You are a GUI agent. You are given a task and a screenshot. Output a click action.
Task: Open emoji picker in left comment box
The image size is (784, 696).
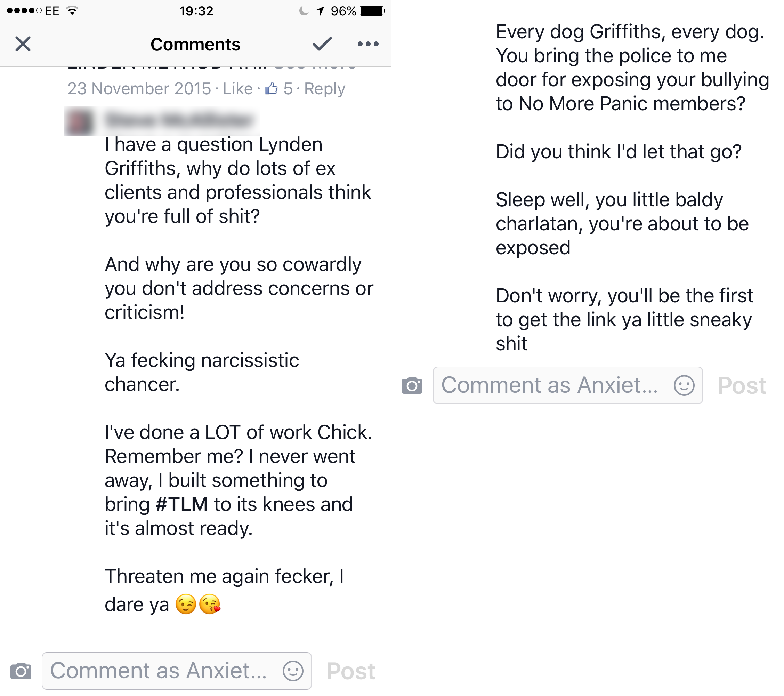tap(293, 671)
